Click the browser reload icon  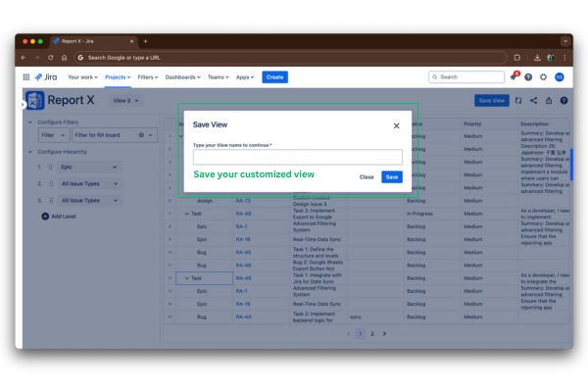coord(51,58)
